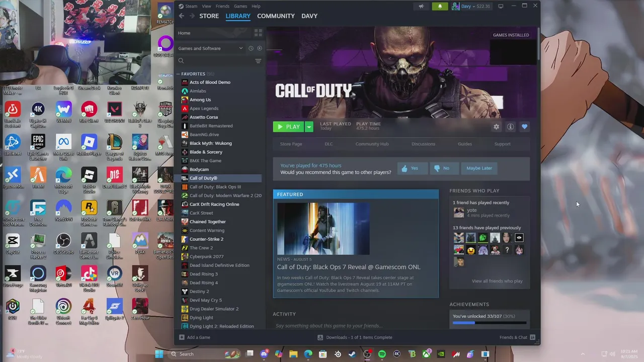
Task: Open the Play button options dropdown arrow
Action: pos(309,127)
